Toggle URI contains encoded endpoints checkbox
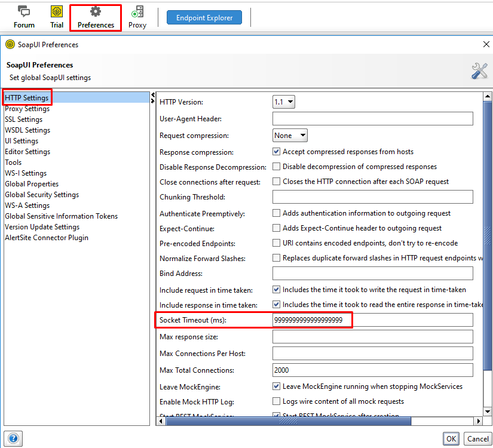 276,243
